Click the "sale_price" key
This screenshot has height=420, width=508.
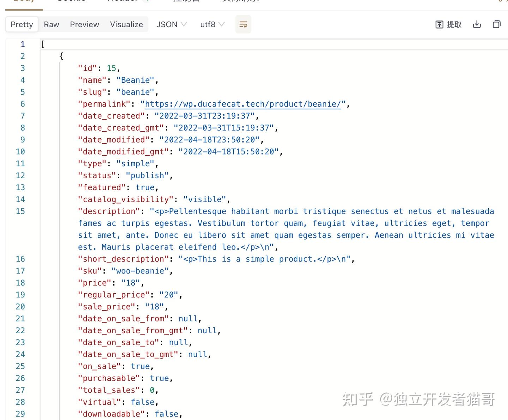tap(107, 307)
